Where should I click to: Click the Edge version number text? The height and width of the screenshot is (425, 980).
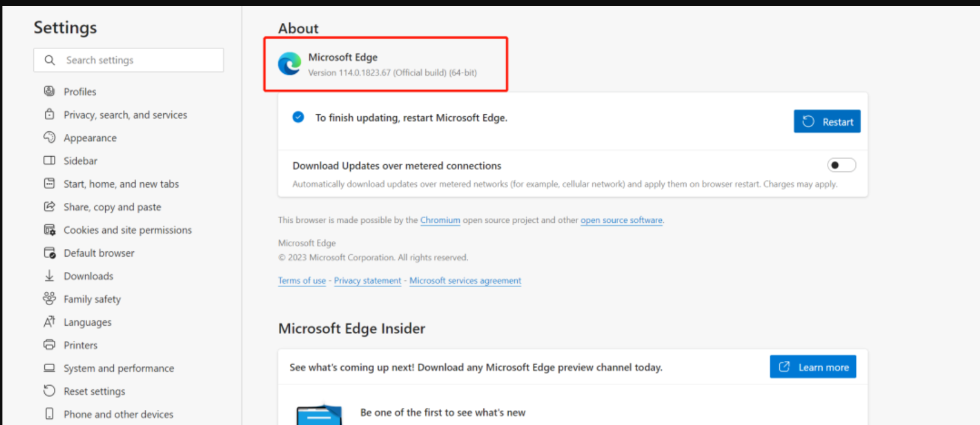(x=393, y=73)
